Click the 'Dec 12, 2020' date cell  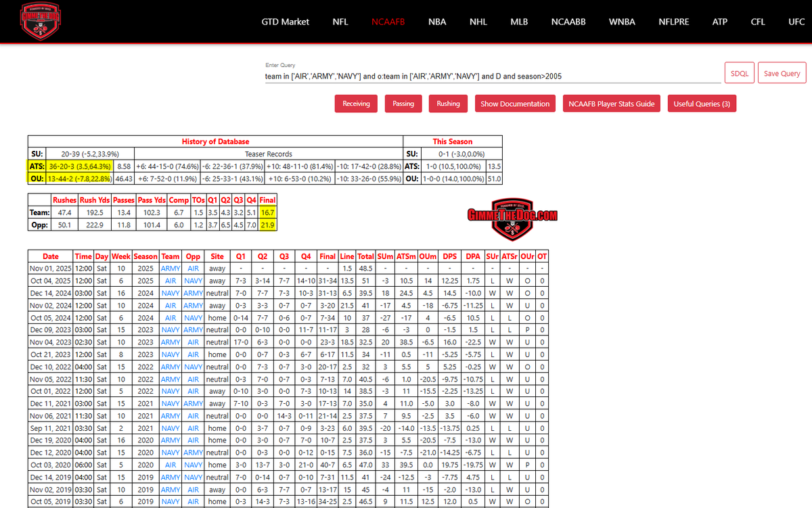pyautogui.click(x=51, y=453)
